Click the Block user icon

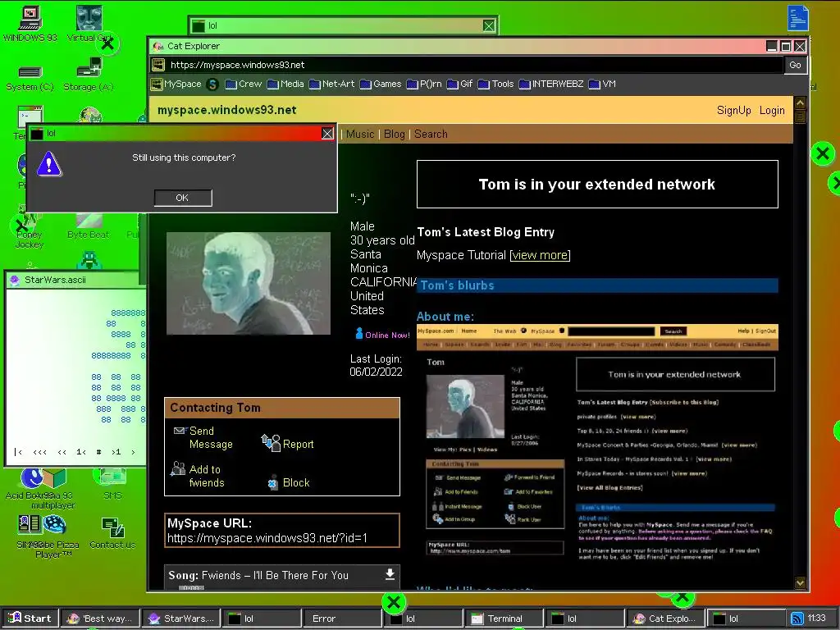(273, 482)
